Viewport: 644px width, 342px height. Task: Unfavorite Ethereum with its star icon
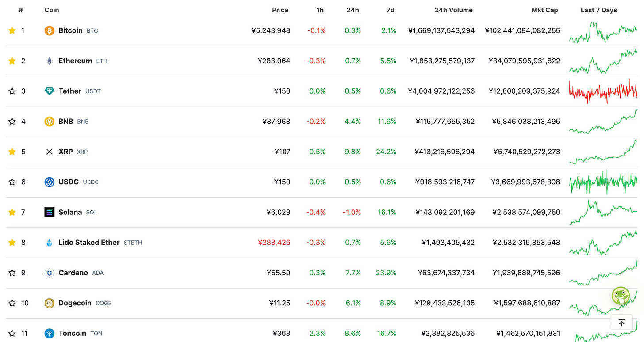click(12, 61)
